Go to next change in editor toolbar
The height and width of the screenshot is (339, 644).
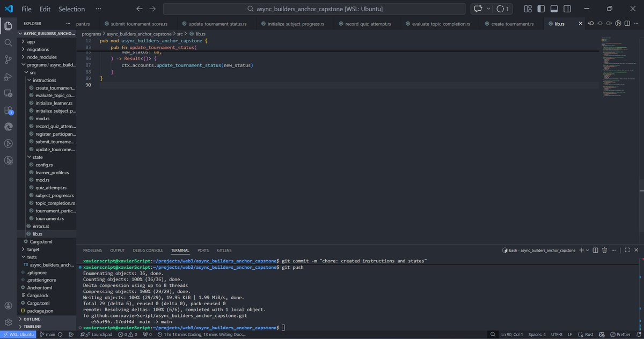click(x=609, y=23)
